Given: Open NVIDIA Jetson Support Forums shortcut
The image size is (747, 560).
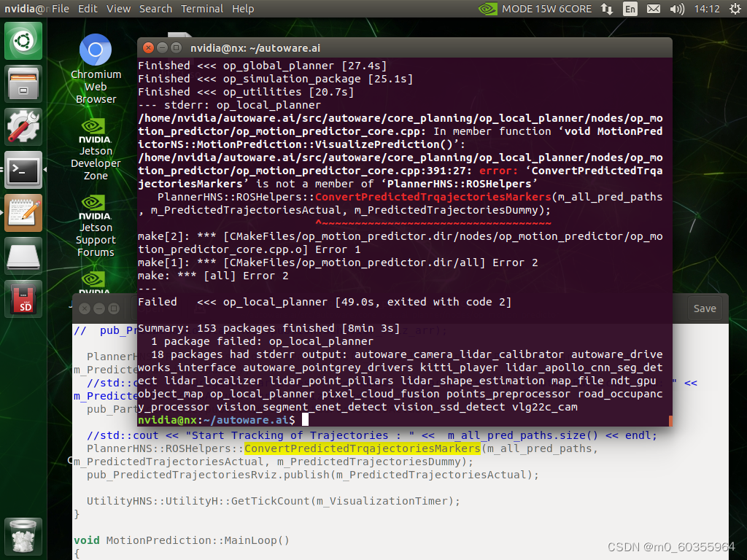Looking at the screenshot, I should [x=96, y=225].
